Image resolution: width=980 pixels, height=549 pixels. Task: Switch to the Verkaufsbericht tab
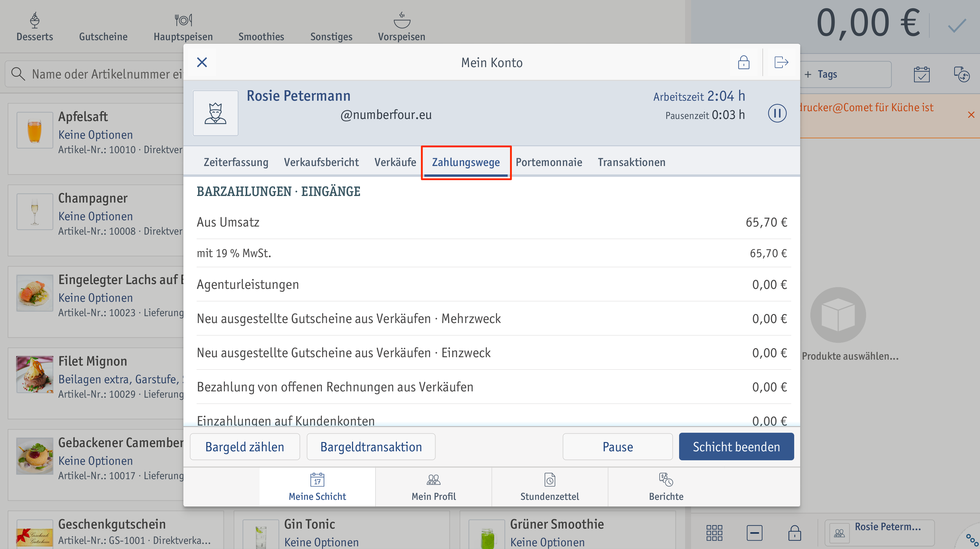coord(321,162)
